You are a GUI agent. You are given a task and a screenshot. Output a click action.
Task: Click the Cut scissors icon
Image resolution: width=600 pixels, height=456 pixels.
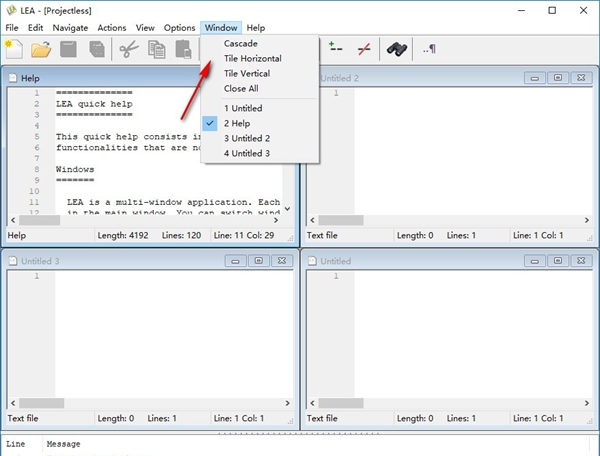(x=129, y=49)
